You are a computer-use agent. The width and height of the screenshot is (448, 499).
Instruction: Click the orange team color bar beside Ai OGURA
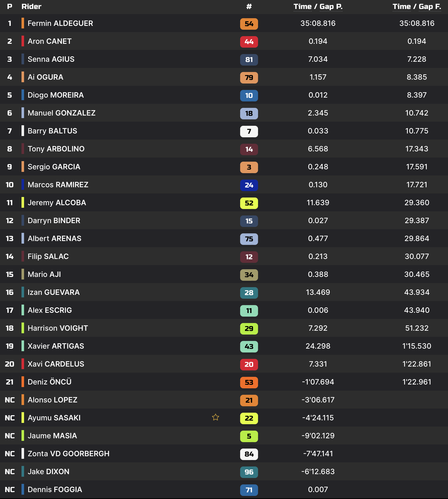tap(23, 77)
